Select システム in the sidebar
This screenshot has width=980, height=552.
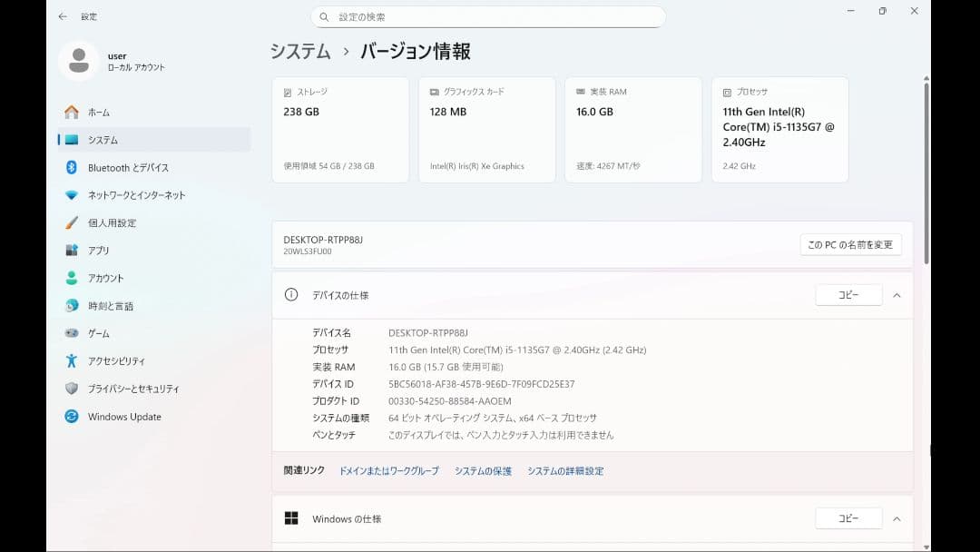pyautogui.click(x=154, y=140)
